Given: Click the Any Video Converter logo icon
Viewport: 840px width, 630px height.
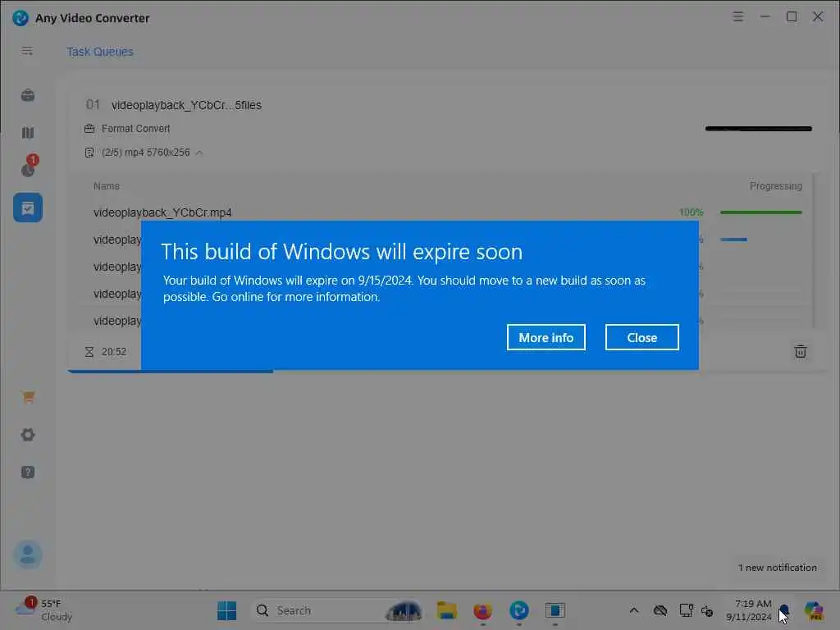Looking at the screenshot, I should [21, 18].
